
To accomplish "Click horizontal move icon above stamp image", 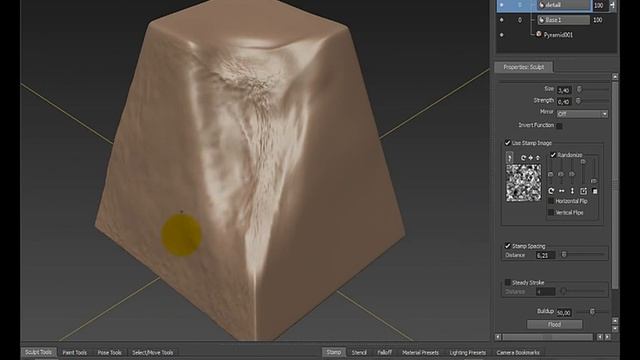I will pos(531,158).
